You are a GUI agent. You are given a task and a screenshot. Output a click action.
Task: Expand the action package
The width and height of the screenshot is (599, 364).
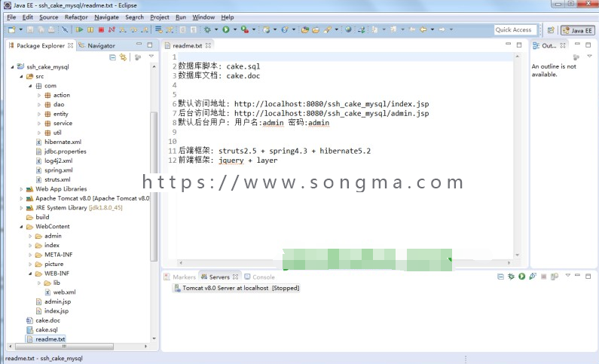(x=39, y=95)
